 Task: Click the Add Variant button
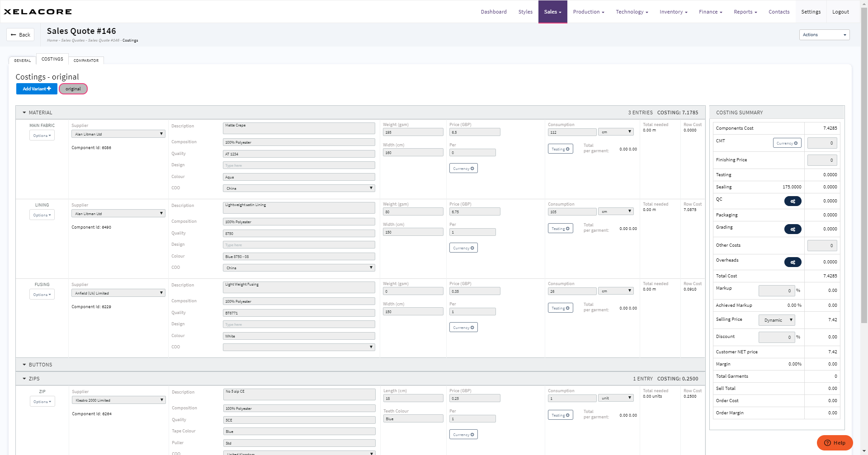click(x=37, y=89)
